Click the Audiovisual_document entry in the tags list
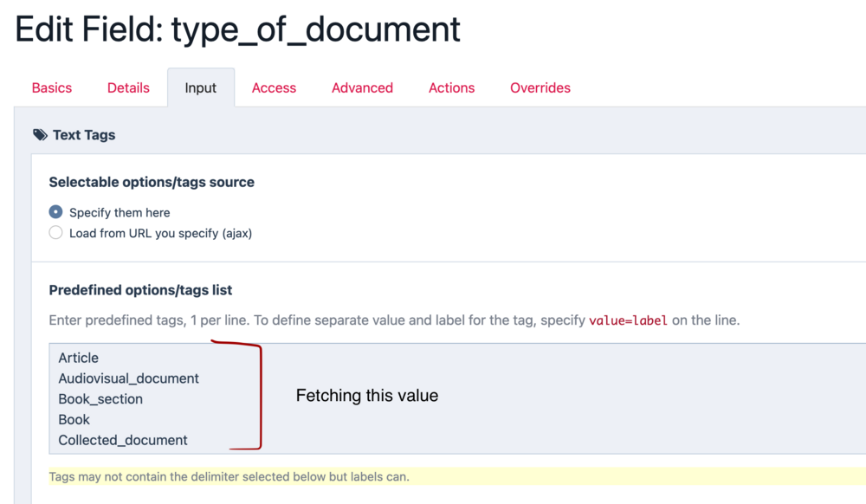The height and width of the screenshot is (504, 866). (128, 378)
